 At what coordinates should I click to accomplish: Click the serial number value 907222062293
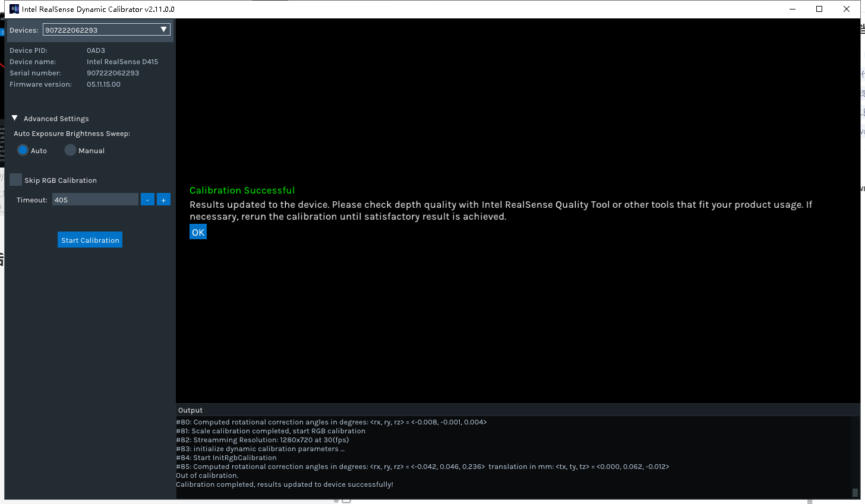[x=113, y=73]
